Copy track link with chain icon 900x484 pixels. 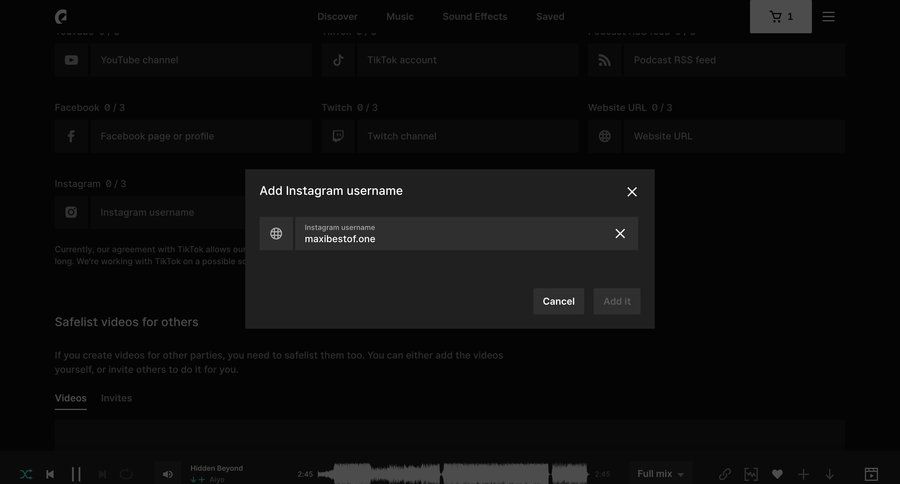(x=725, y=474)
